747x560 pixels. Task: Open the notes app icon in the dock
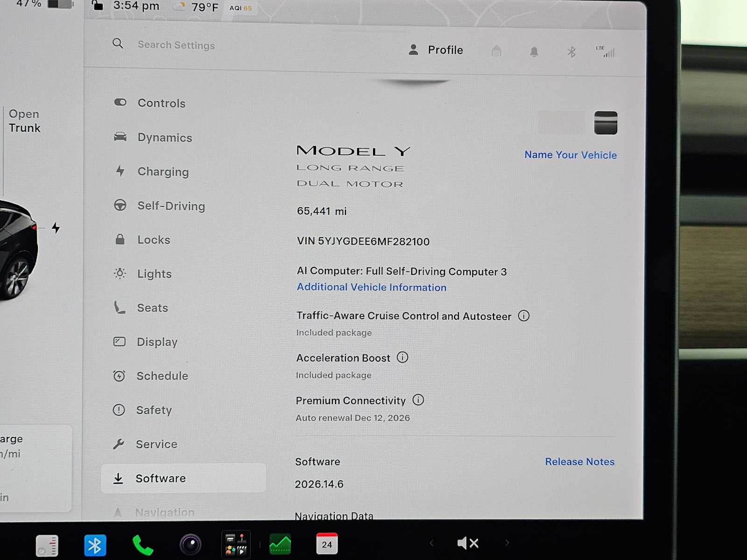click(47, 546)
